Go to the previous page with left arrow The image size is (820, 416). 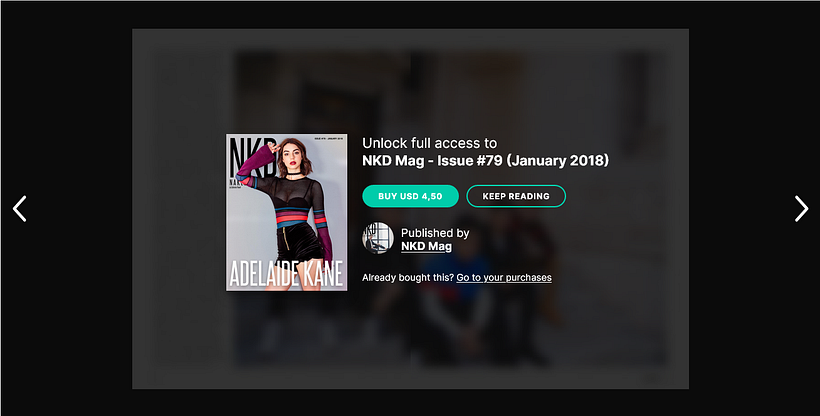click(x=19, y=209)
